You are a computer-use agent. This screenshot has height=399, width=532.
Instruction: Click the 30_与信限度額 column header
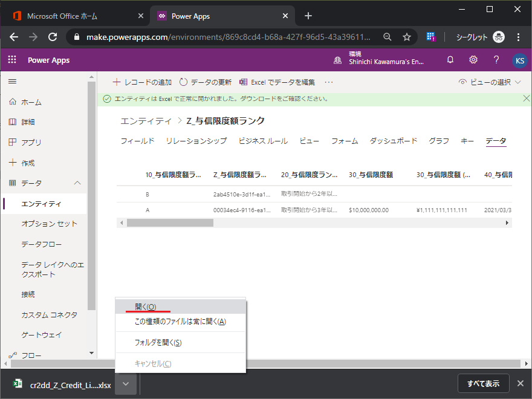(371, 175)
